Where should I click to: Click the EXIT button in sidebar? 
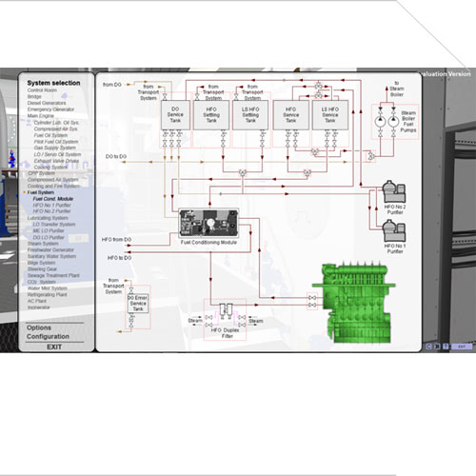[54, 347]
